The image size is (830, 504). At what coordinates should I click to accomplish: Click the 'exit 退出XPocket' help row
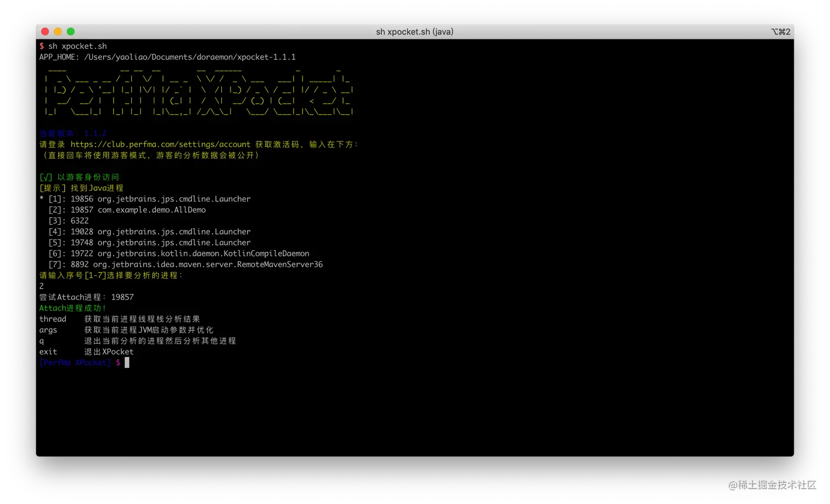86,352
